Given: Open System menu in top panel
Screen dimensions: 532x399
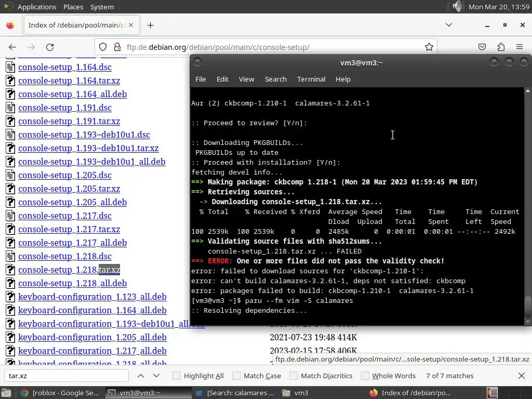Looking at the screenshot, I should coord(102,7).
